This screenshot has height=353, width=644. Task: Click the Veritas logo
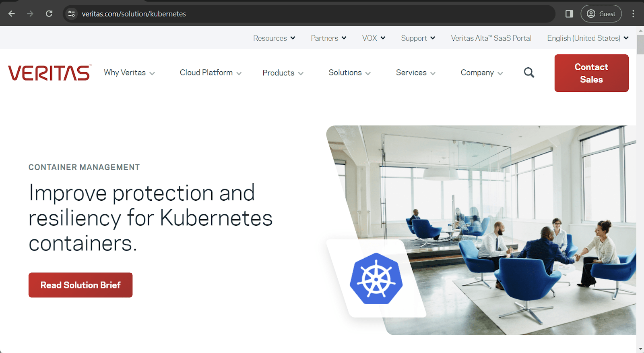click(x=50, y=73)
